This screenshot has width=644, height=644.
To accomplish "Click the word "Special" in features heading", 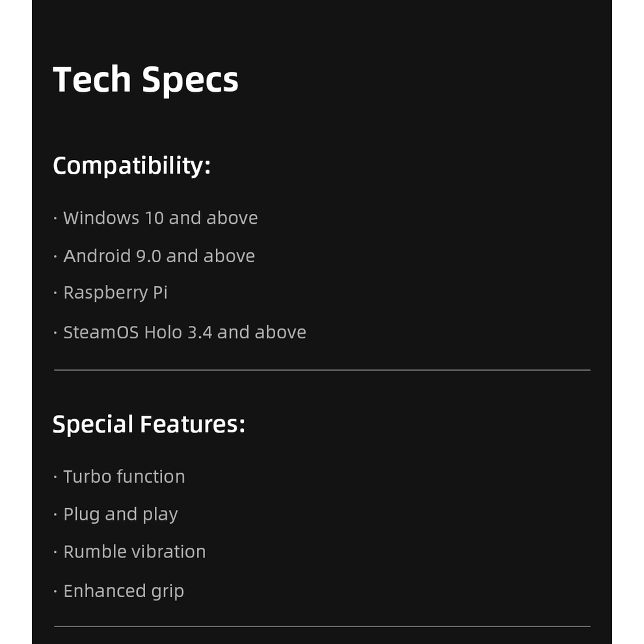I will tap(93, 424).
